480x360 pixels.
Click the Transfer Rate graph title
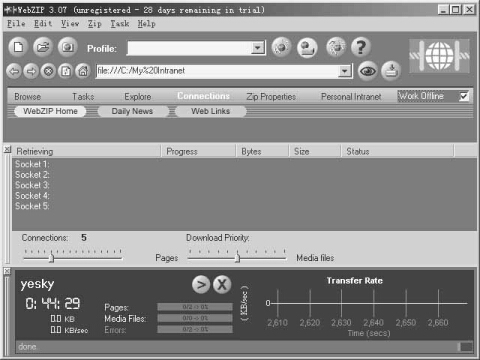pyautogui.click(x=355, y=281)
